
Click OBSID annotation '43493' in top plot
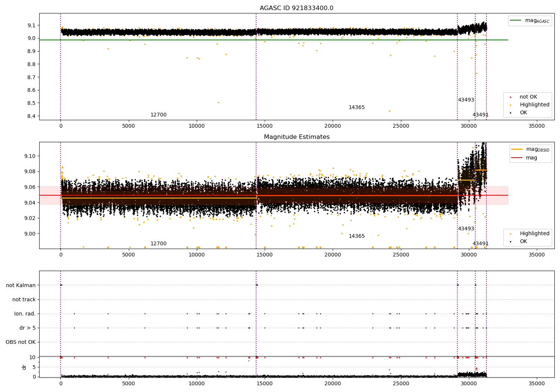pyautogui.click(x=466, y=100)
